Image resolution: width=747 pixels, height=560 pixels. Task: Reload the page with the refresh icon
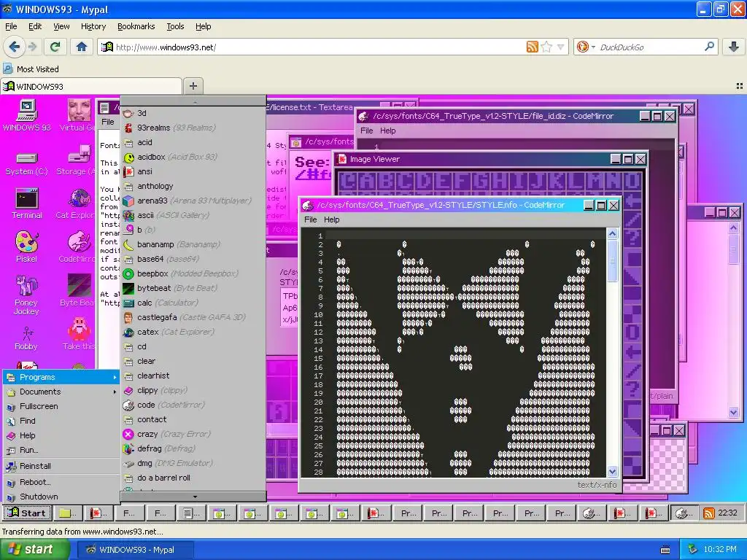tap(55, 47)
